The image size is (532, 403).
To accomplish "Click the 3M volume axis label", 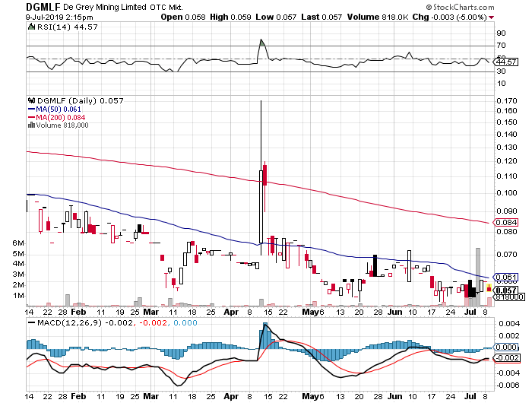I will [x=18, y=274].
